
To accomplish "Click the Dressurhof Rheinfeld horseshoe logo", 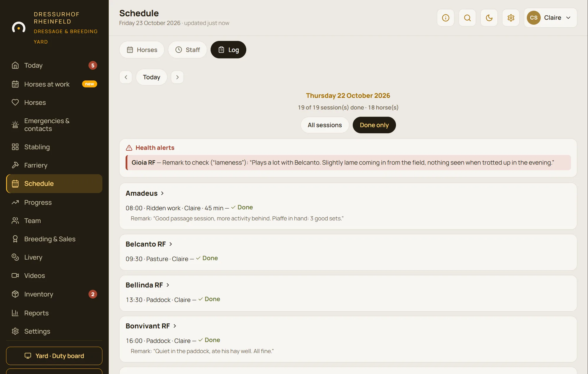I will [x=19, y=27].
